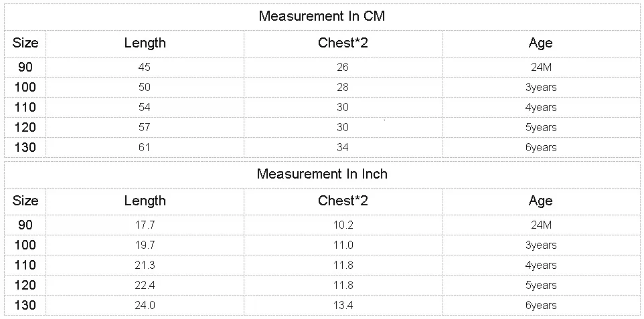Select the length value 45
This screenshot has width=644, height=319.
pos(145,67)
